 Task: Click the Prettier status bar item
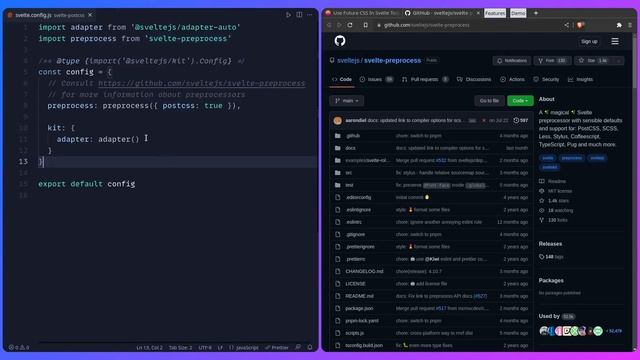click(x=277, y=348)
